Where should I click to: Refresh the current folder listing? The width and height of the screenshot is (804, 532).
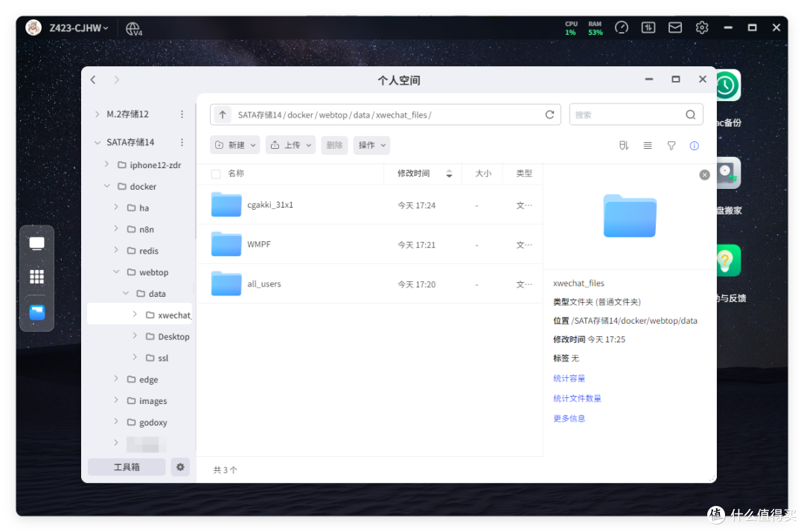pyautogui.click(x=549, y=115)
